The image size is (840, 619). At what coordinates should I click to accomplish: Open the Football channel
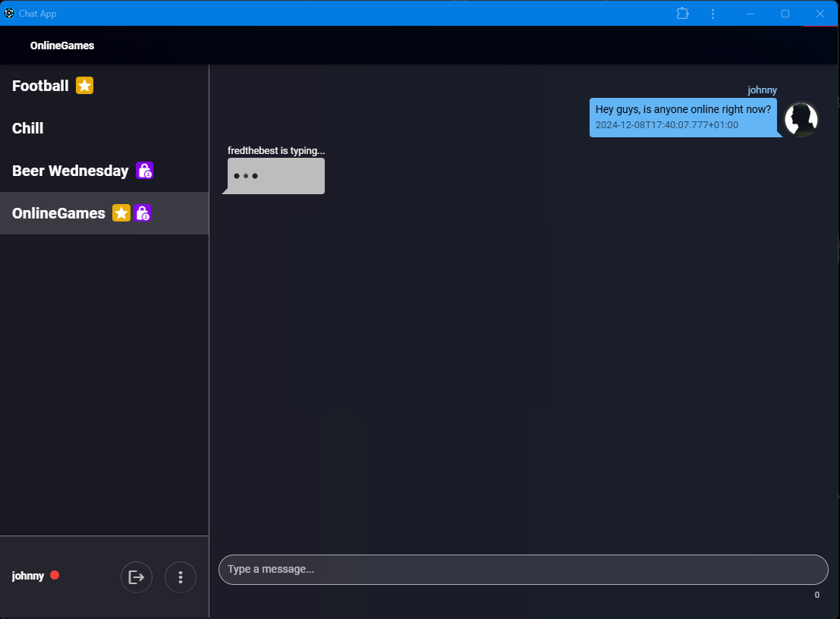point(40,85)
